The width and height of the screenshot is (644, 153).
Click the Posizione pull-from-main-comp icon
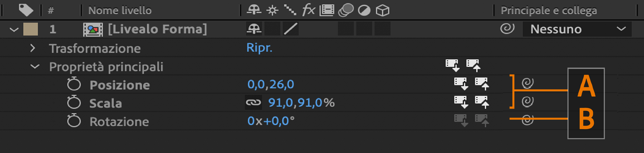(461, 84)
